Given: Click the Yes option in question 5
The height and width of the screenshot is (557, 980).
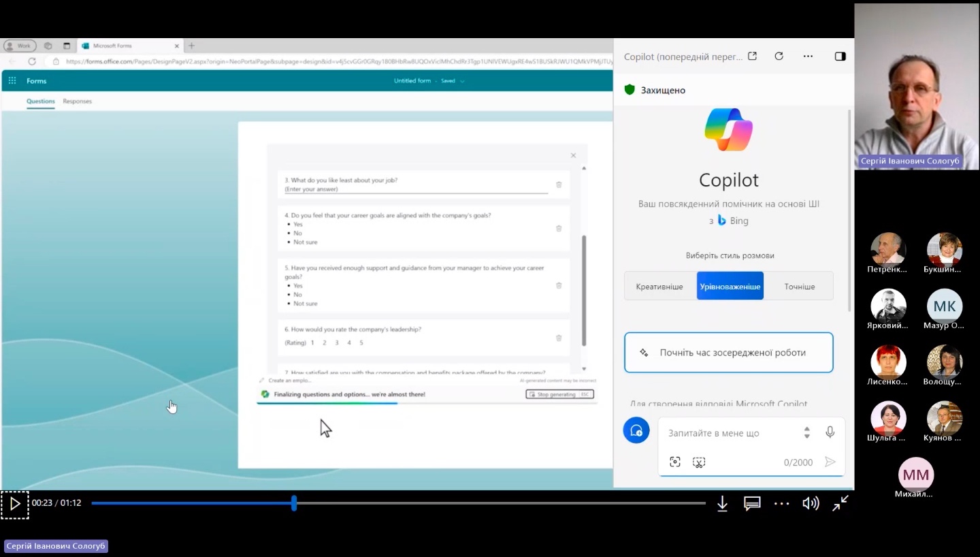Looking at the screenshot, I should tap(297, 286).
